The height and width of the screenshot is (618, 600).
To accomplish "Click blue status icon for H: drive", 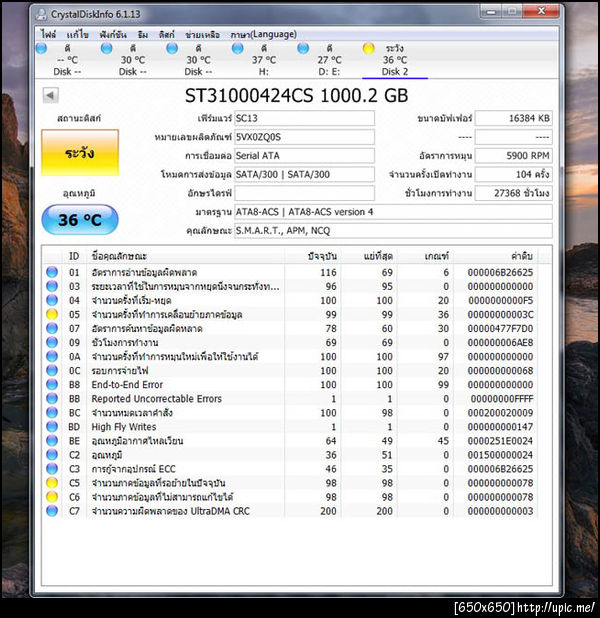I will pos(237,48).
